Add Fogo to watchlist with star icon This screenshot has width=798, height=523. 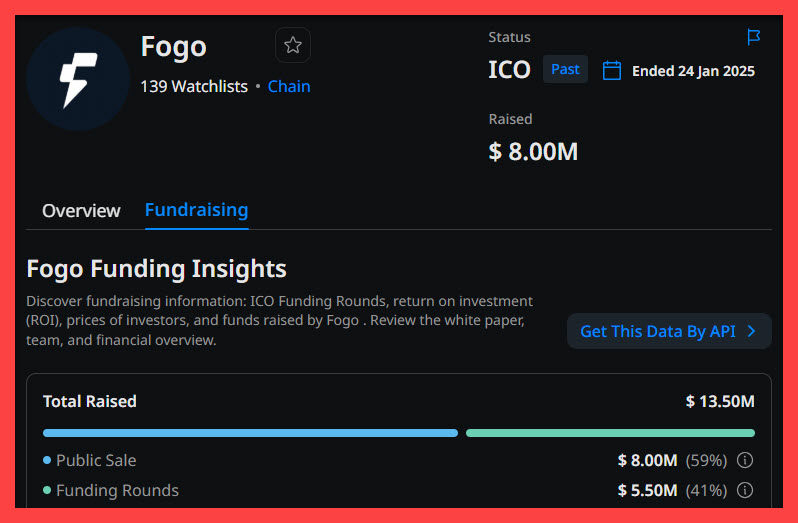tap(293, 45)
